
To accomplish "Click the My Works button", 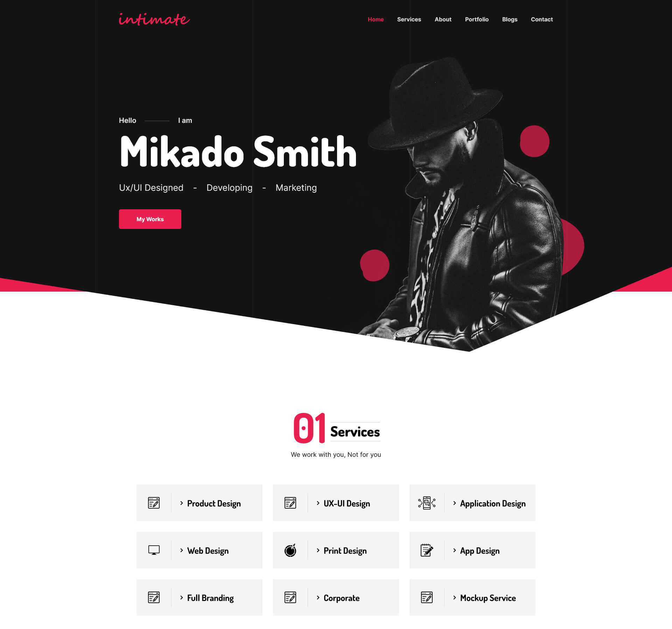I will click(150, 219).
